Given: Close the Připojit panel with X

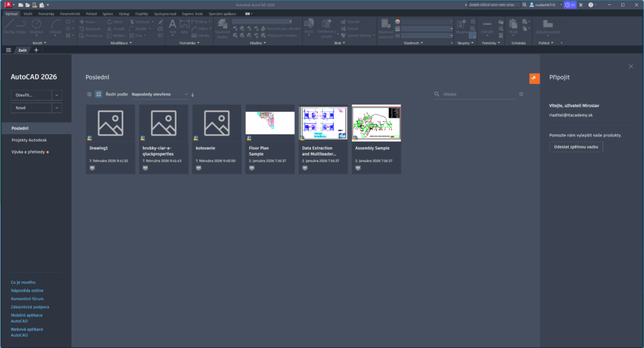Looking at the screenshot, I should pos(631,67).
